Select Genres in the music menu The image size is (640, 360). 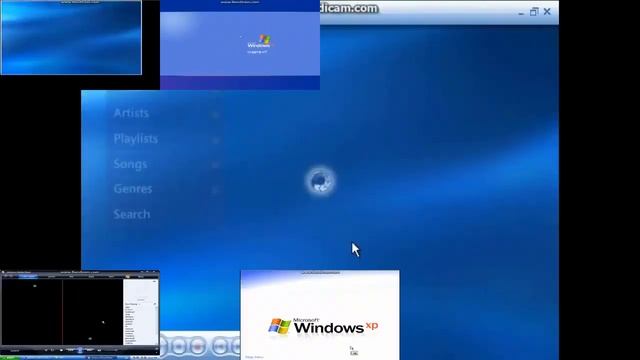click(x=133, y=189)
